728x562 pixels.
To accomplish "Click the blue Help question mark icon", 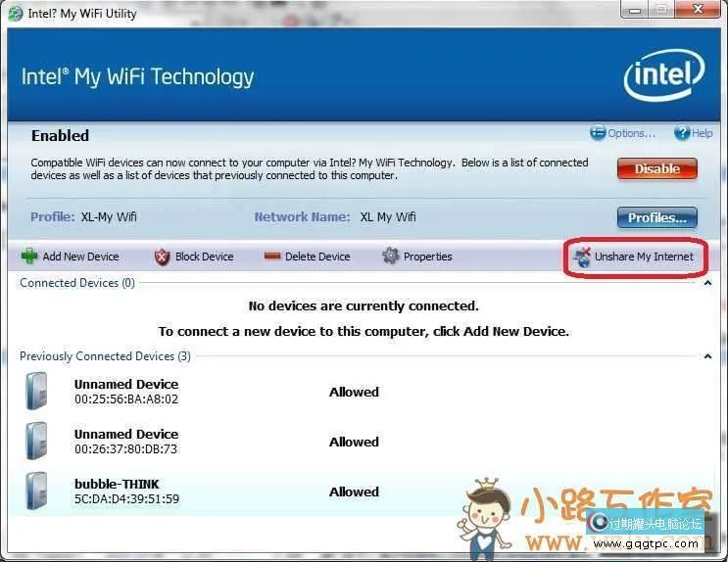I will [x=682, y=133].
